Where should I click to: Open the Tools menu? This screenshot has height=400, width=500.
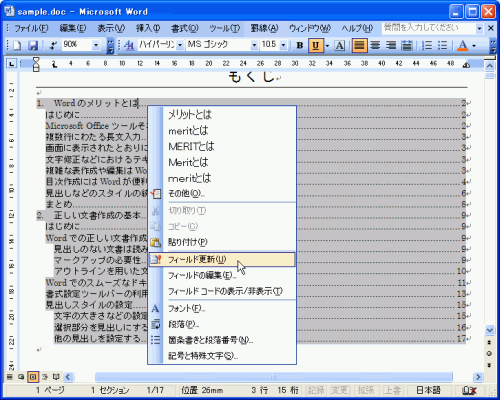coord(225,28)
